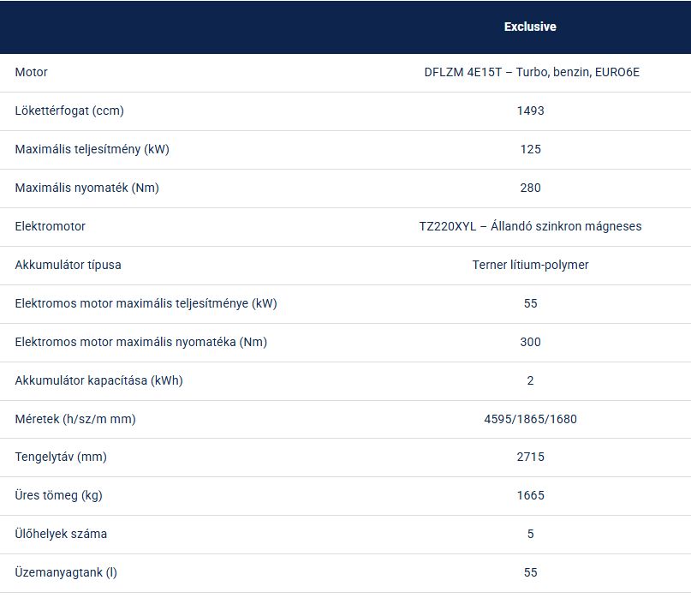
Task: Select the "Méretek (h/sz/m mm)" label
Action: tap(75, 419)
